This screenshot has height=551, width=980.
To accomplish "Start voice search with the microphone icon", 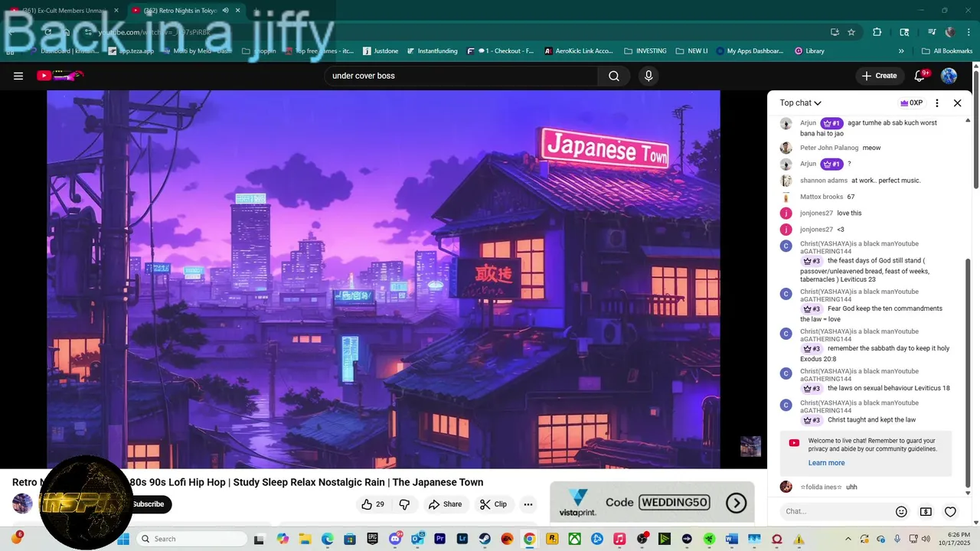I will tap(648, 76).
